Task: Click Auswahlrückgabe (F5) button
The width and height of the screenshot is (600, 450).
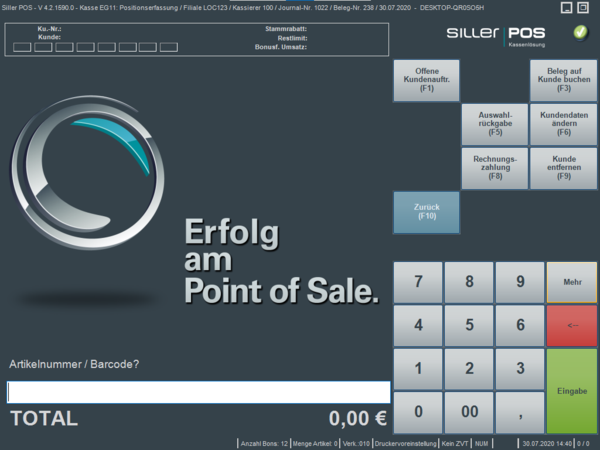Action: [495, 125]
